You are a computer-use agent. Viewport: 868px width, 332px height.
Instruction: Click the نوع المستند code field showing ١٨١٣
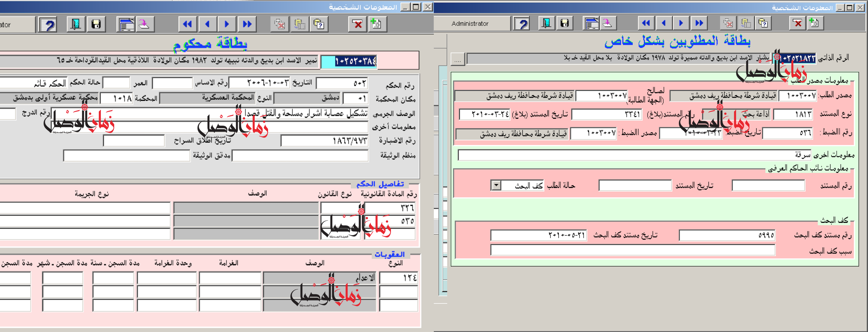point(793,115)
